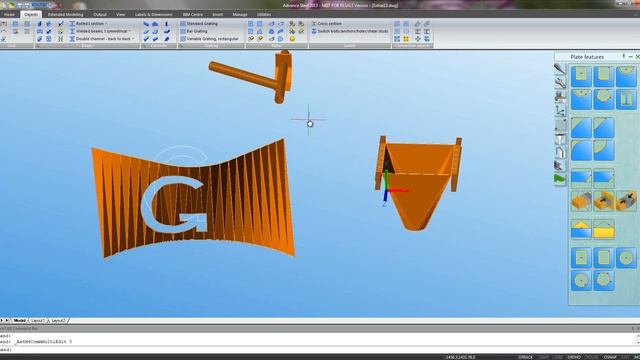Switch to the Layout1 tab
Image resolution: width=640 pixels, height=360 pixels.
(38, 321)
